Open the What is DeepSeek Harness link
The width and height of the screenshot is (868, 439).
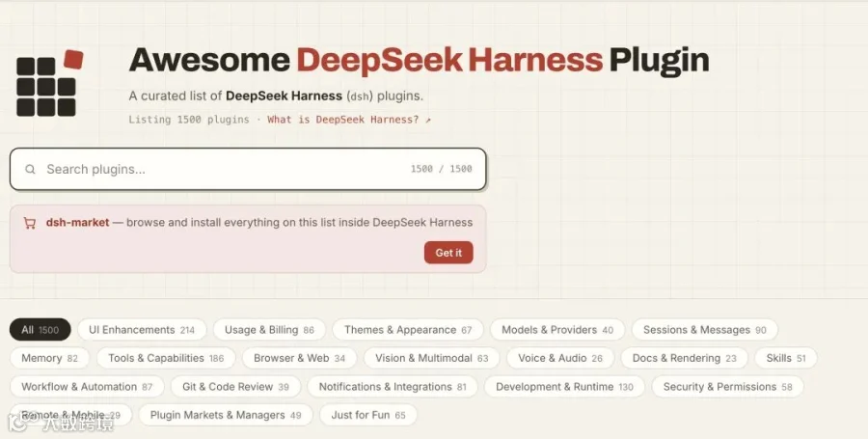(349, 120)
